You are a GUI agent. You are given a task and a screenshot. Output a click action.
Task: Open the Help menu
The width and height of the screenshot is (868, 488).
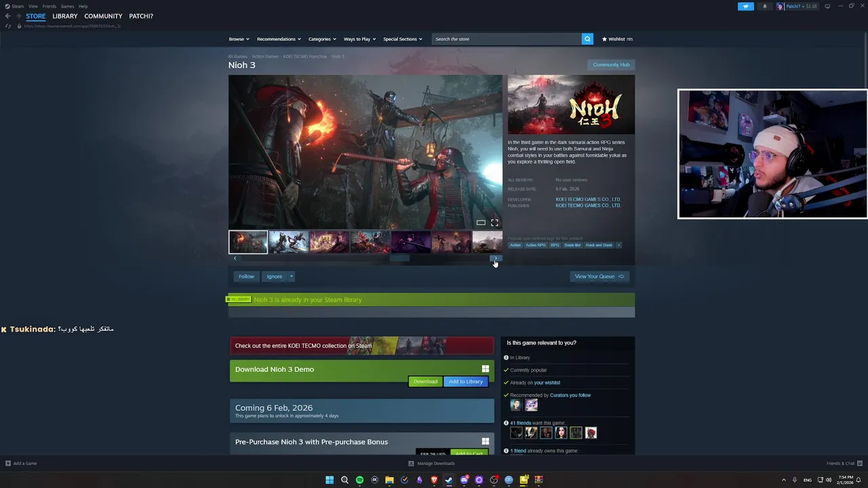(83, 6)
